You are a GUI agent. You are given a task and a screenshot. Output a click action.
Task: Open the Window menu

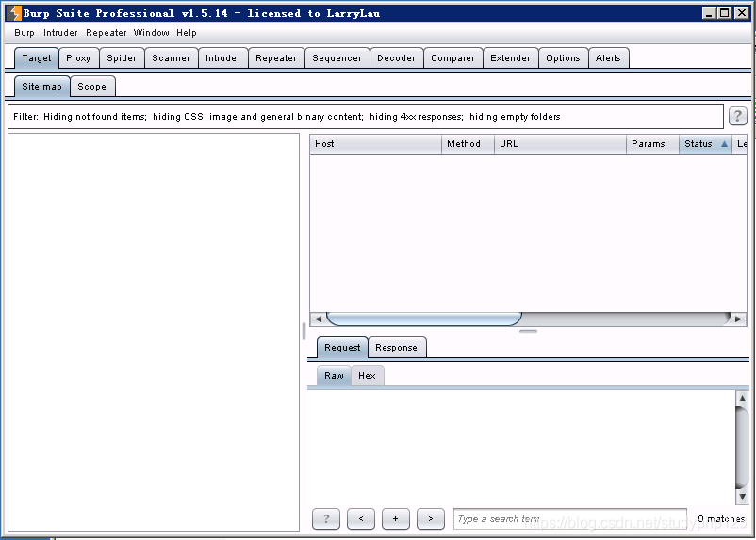(152, 33)
